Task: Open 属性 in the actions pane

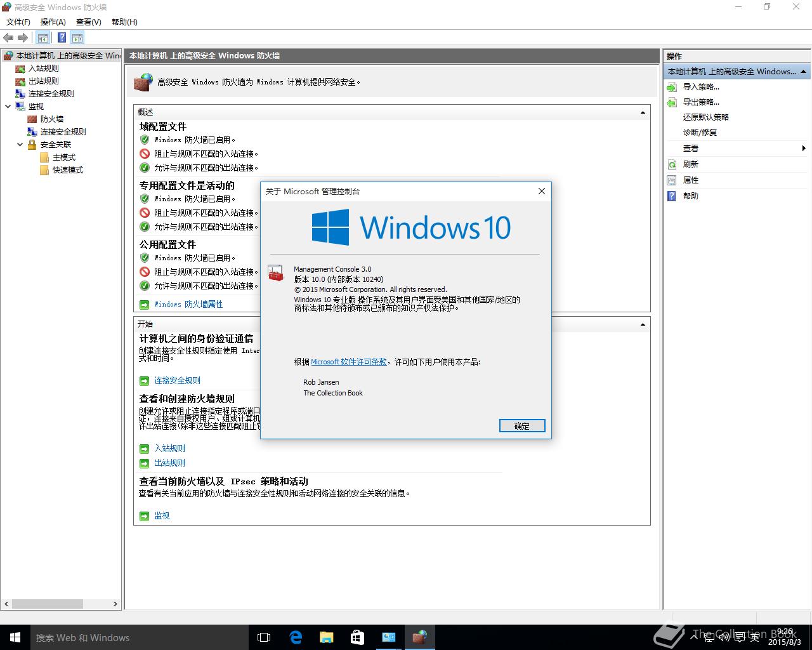Action: (690, 180)
